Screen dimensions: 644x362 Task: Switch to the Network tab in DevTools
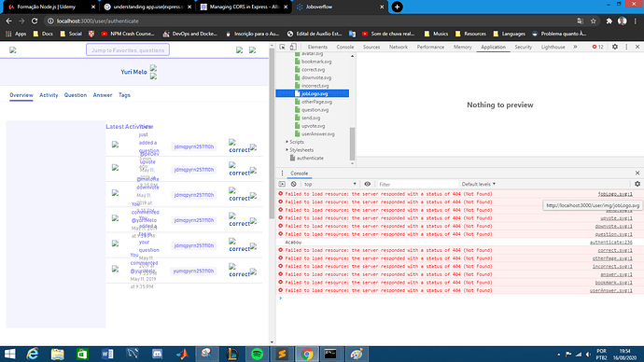coord(398,48)
